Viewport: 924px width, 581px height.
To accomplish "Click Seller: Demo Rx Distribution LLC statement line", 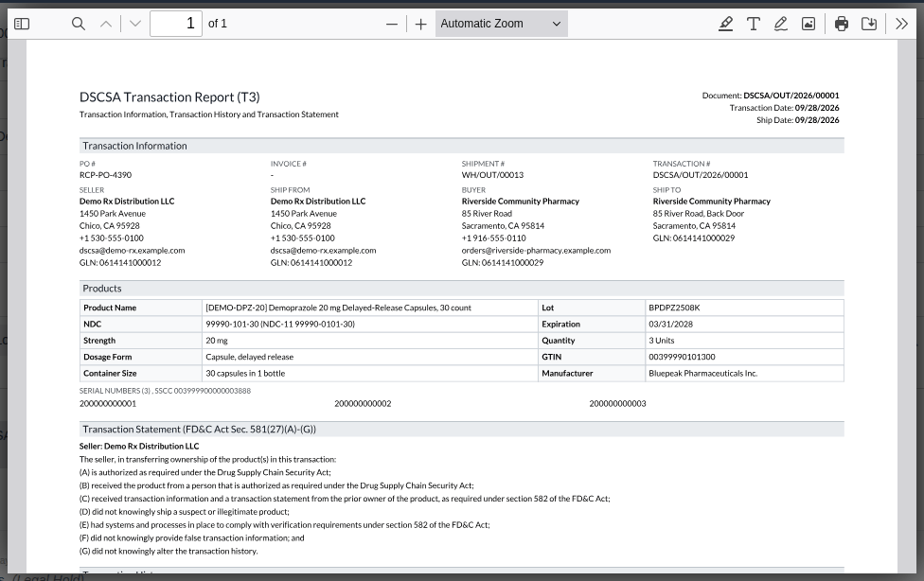I will point(139,447).
